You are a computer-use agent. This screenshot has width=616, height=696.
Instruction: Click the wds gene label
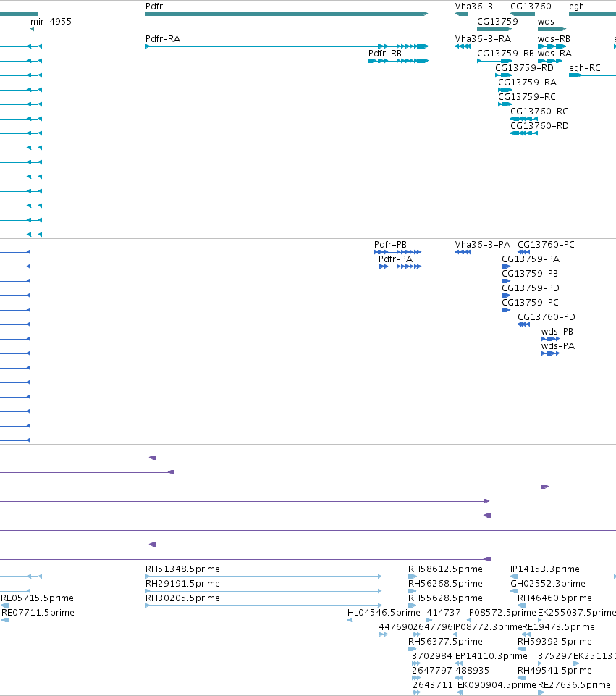point(546,21)
